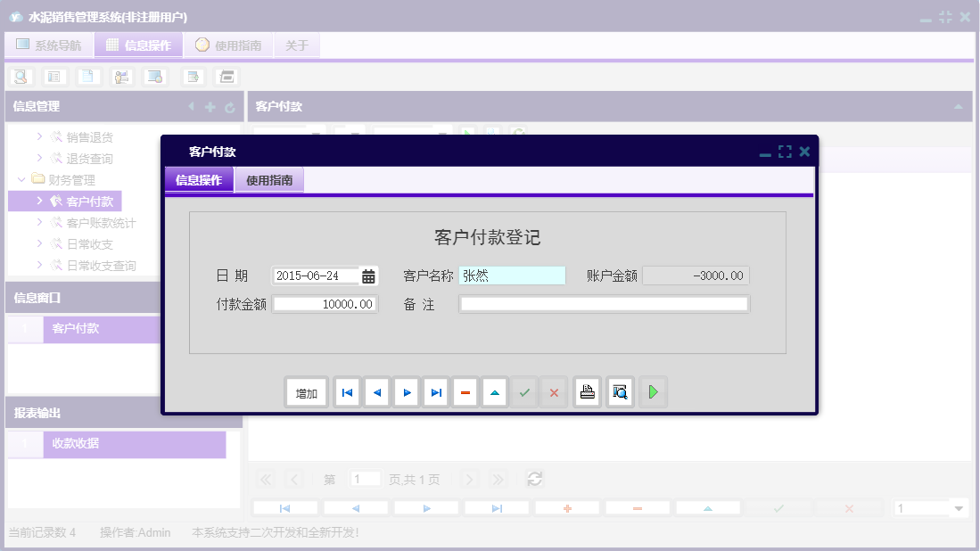Viewport: 980px width, 551px height.
Task: Refresh the record list with the refresh icon
Action: [x=534, y=479]
